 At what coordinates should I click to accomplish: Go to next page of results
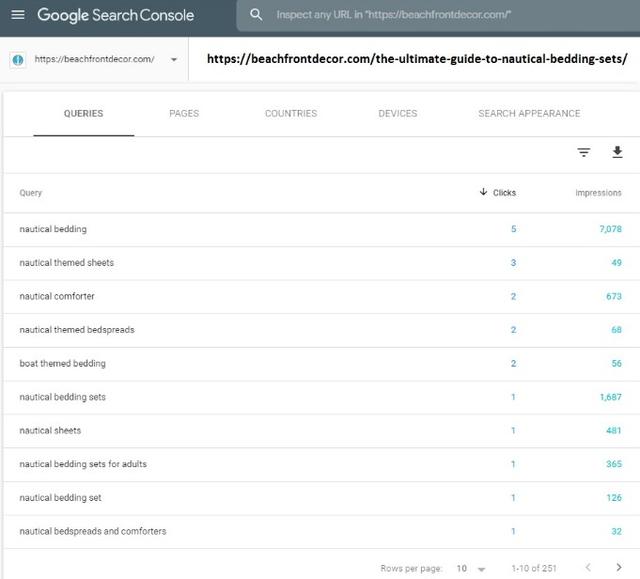(619, 567)
